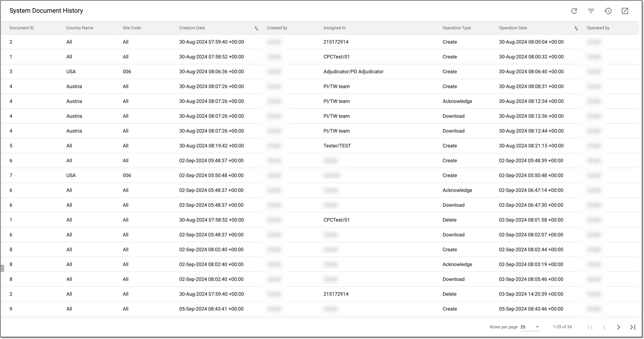Open the history clock icon

(608, 11)
